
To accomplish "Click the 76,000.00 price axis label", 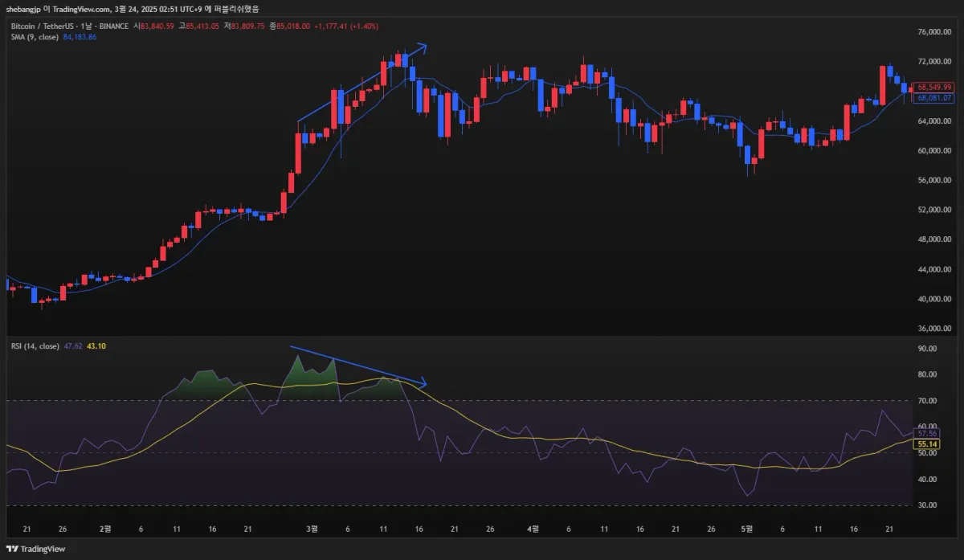I will pyautogui.click(x=934, y=32).
